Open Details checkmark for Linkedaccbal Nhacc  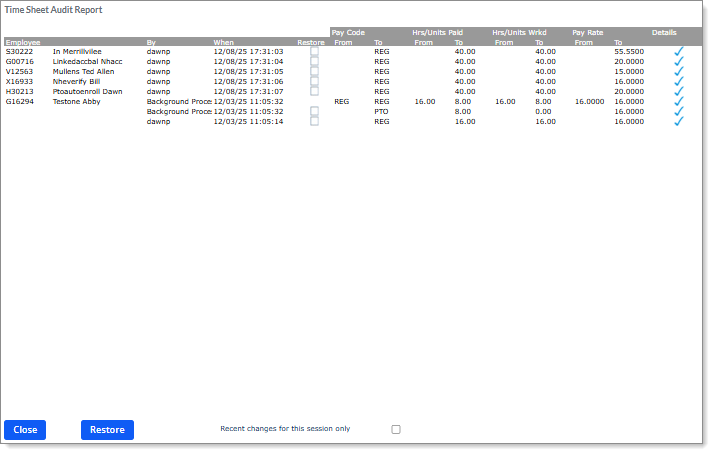tap(679, 61)
